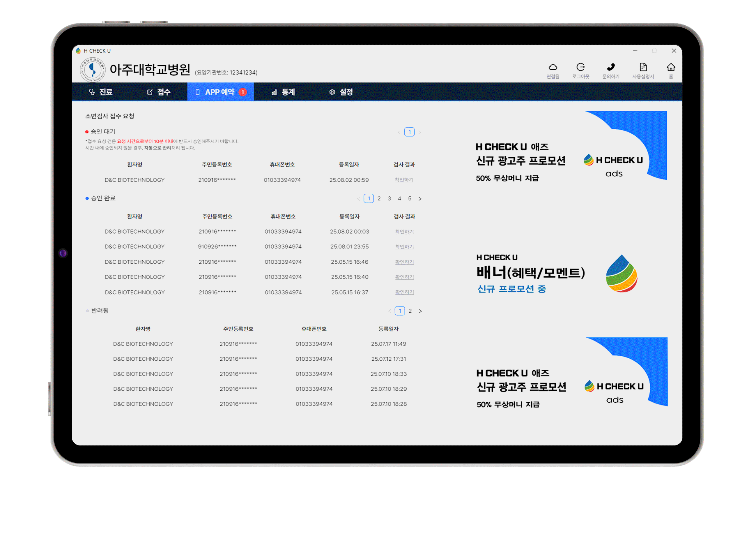Click previous page arrow in 승인 완료
Viewport: 756px width, 541px height.
click(359, 199)
